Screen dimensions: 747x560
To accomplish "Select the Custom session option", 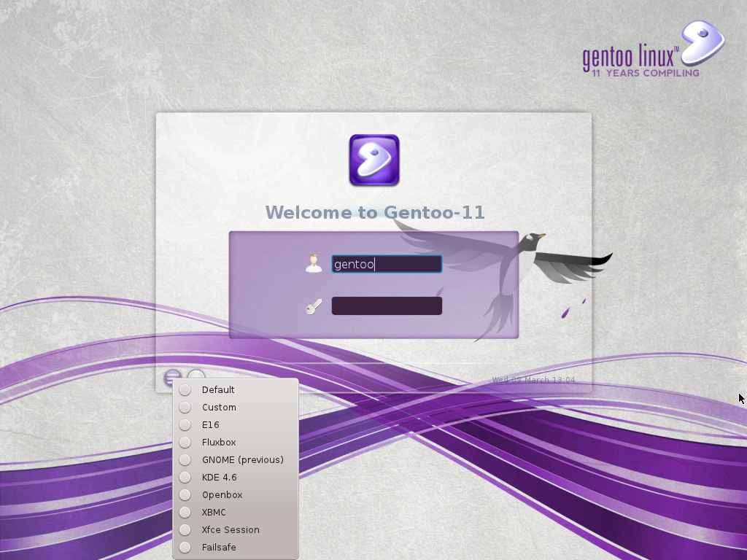I will click(x=185, y=407).
